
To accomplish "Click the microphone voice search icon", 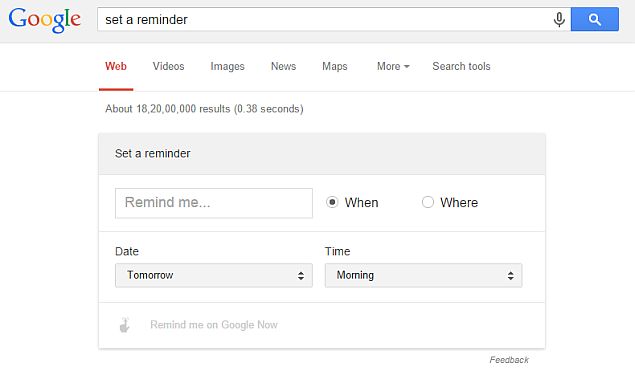I will pyautogui.click(x=559, y=19).
